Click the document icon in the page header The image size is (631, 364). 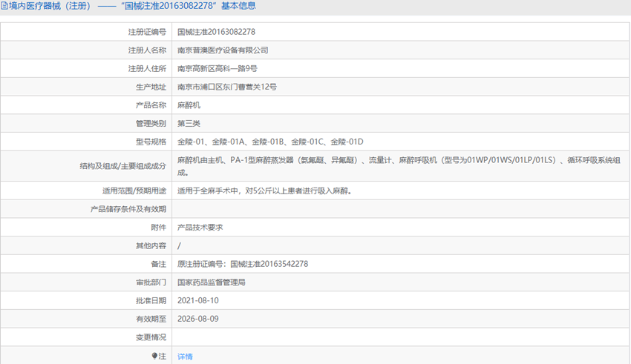[x=4, y=6]
